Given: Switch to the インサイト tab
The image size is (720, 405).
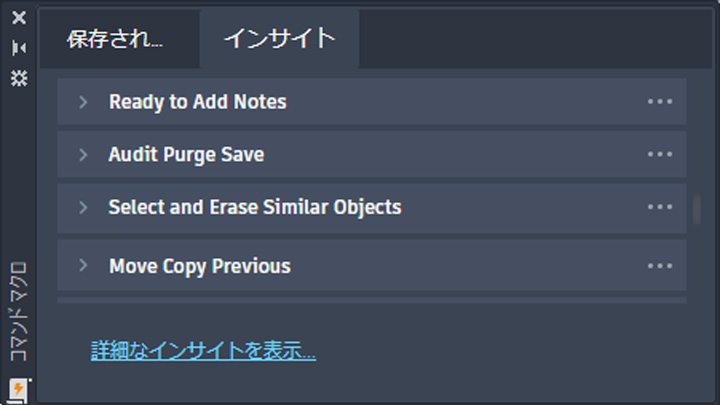Looking at the screenshot, I should pyautogui.click(x=279, y=39).
